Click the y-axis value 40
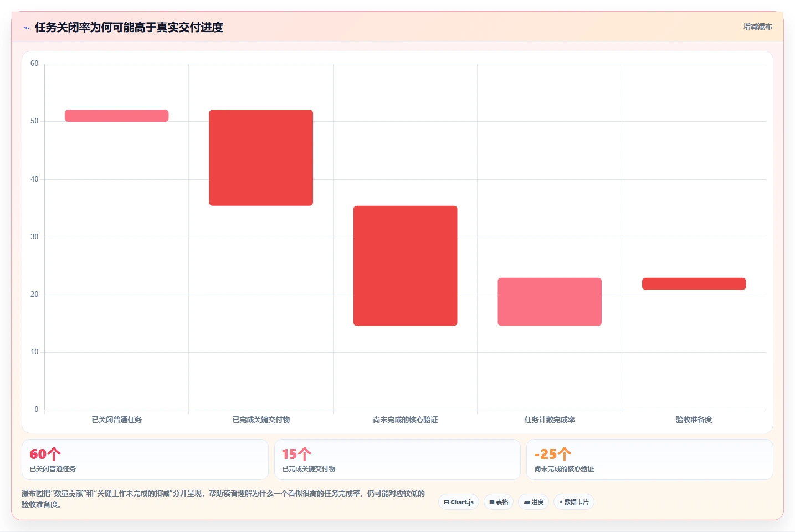Image resolution: width=795 pixels, height=532 pixels. 34,179
